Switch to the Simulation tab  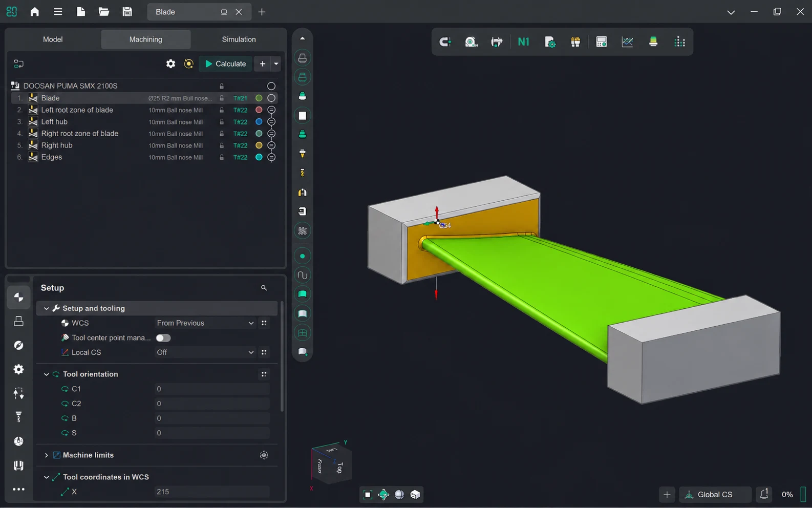click(x=239, y=39)
